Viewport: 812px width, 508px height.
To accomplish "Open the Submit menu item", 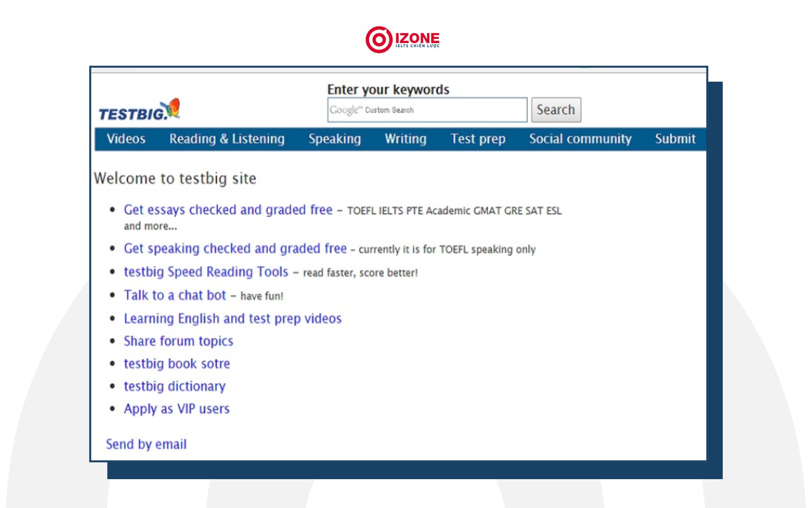I will pyautogui.click(x=675, y=139).
